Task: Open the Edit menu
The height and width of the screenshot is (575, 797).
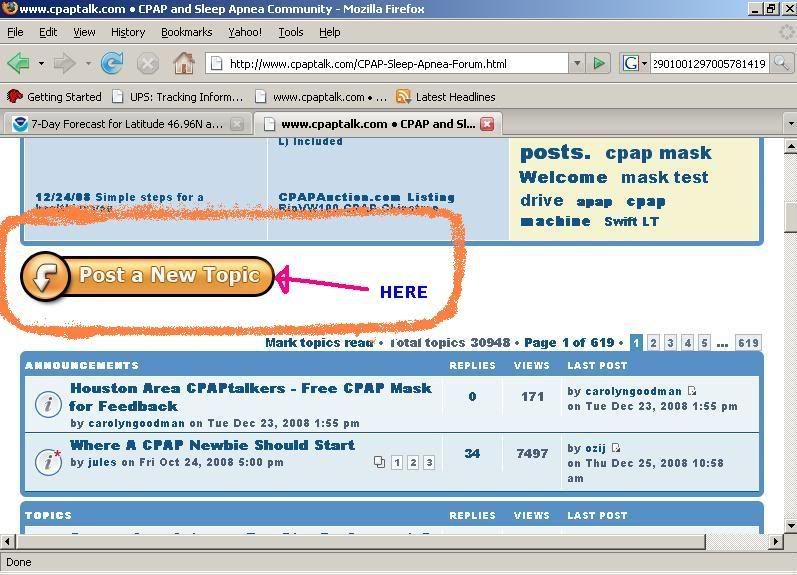Action: (48, 32)
